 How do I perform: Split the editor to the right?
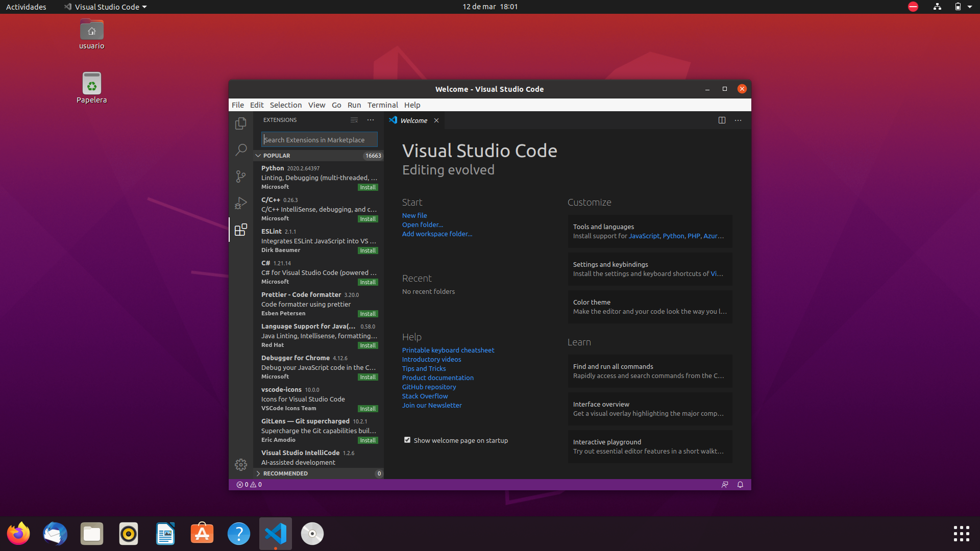click(722, 120)
